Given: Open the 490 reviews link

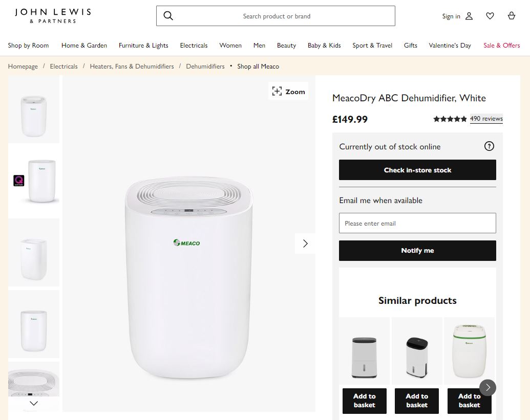Looking at the screenshot, I should [x=486, y=119].
